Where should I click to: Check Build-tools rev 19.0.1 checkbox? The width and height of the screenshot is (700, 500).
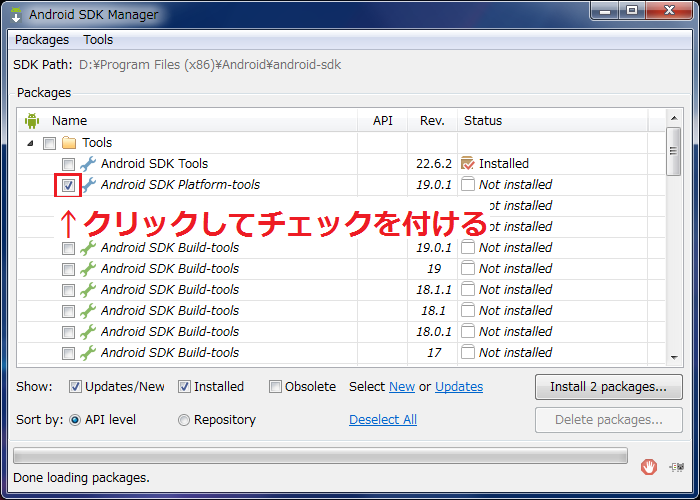(68, 248)
